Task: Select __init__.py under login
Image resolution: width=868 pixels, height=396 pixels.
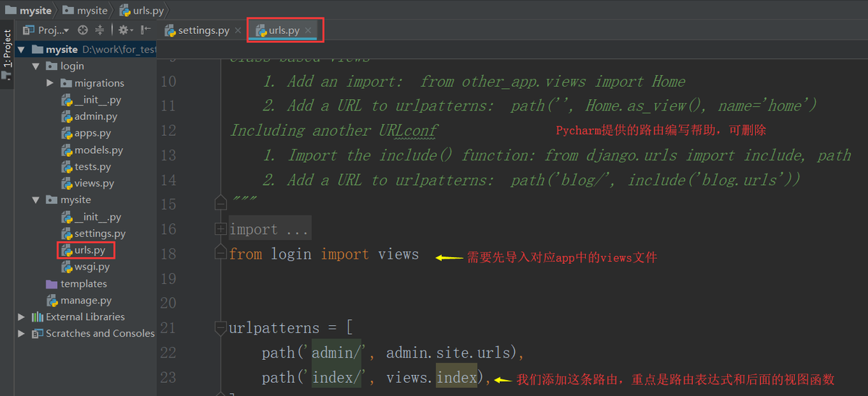Action: (98, 100)
